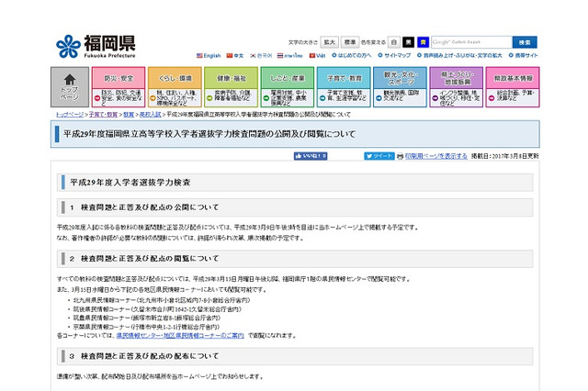Click green arrow icon under 健康・福祉
Image resolution: width=588 pixels, height=391 pixels.
click(x=209, y=98)
